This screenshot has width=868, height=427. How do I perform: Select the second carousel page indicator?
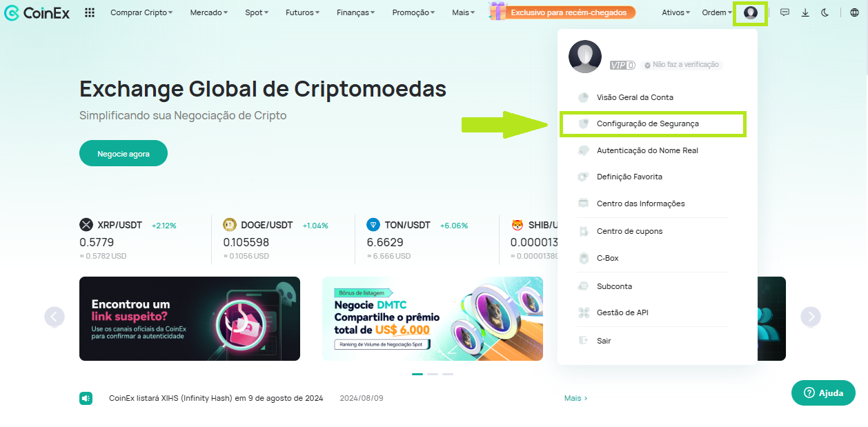(433, 374)
